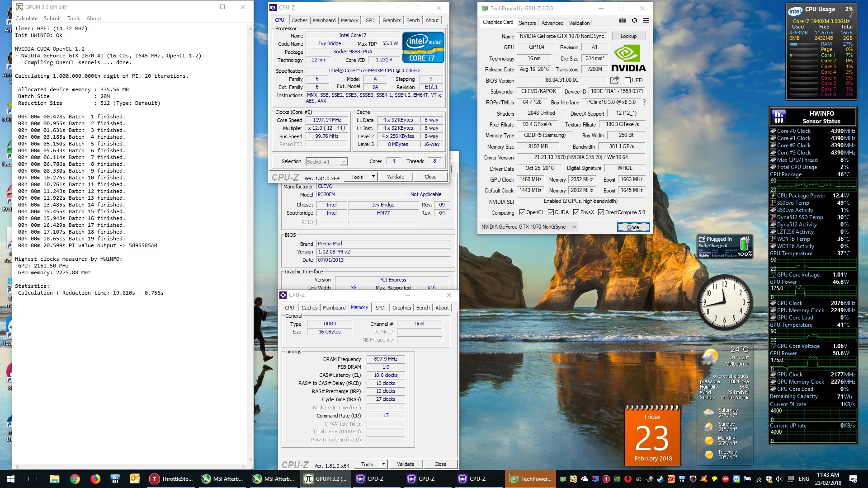Expand the Tools dropdown arrow in bottom CPU-Z

coord(383,464)
